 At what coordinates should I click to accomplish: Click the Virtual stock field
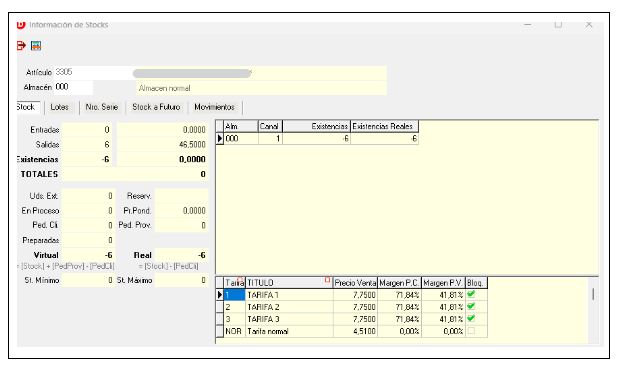pos(88,255)
